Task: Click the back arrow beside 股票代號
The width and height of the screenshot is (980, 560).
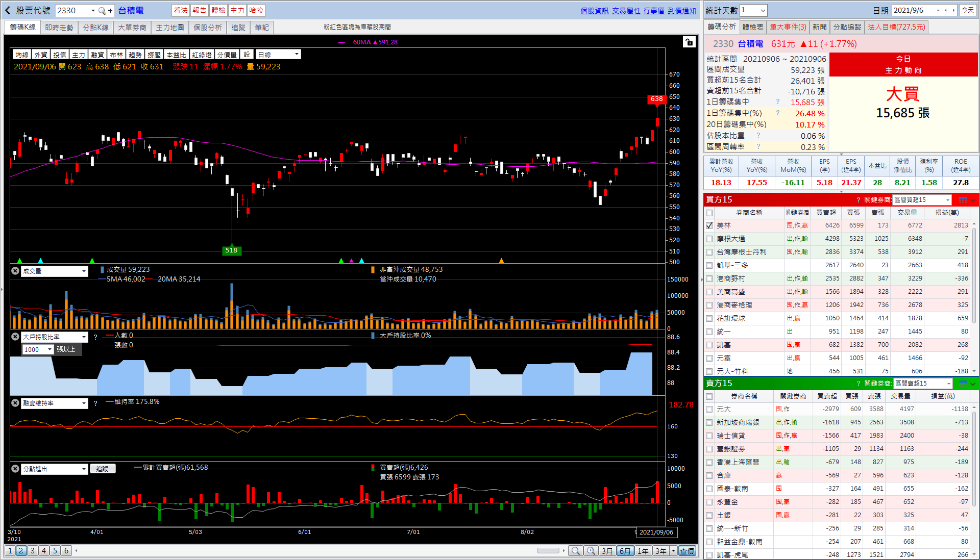Action: tap(8, 10)
